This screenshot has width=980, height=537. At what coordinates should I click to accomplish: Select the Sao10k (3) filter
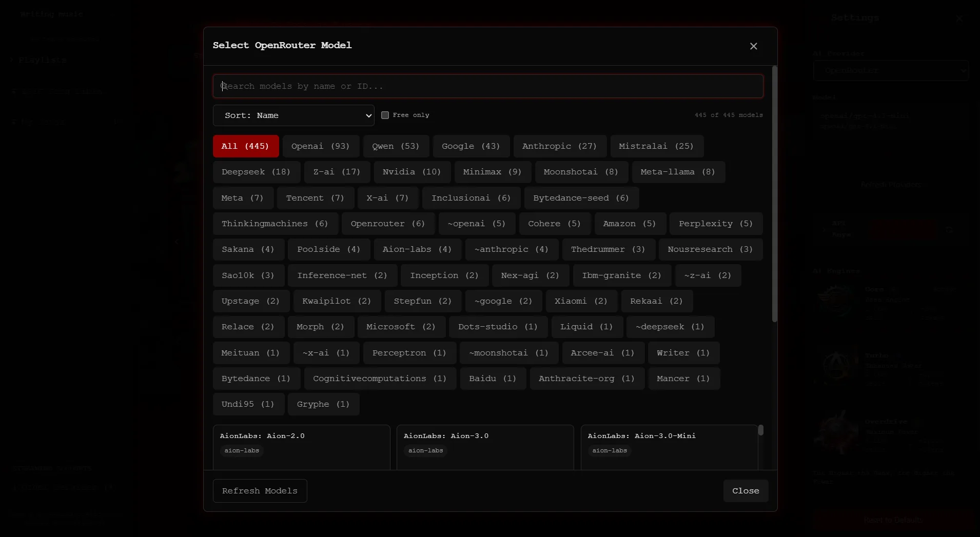click(x=248, y=275)
